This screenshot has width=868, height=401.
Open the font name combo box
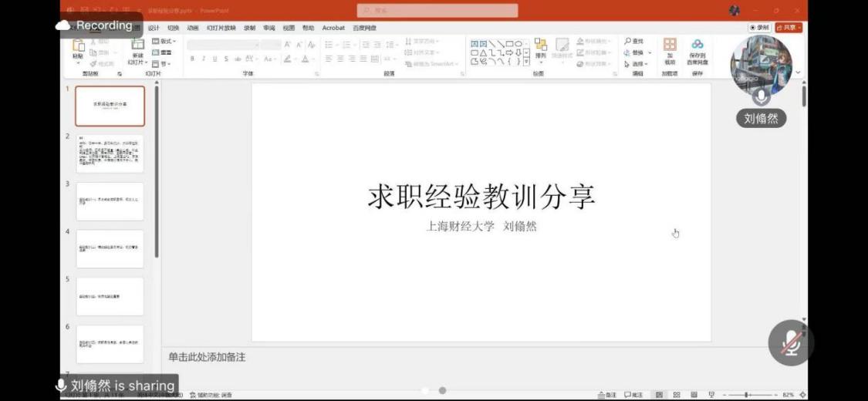pos(224,45)
